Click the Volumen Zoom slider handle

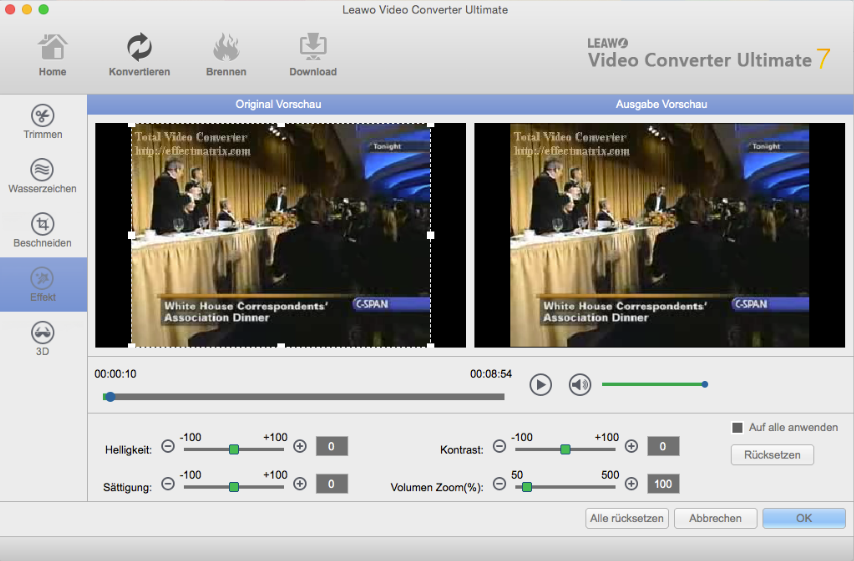[527, 487]
